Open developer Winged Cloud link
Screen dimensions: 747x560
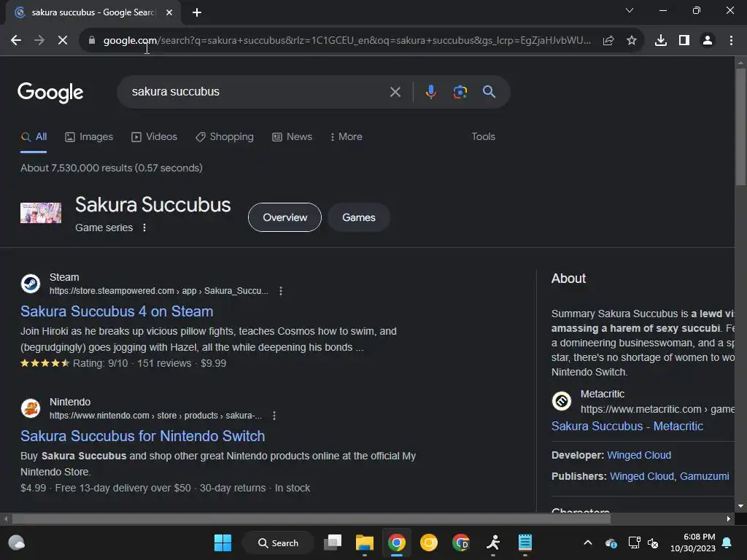(x=639, y=455)
